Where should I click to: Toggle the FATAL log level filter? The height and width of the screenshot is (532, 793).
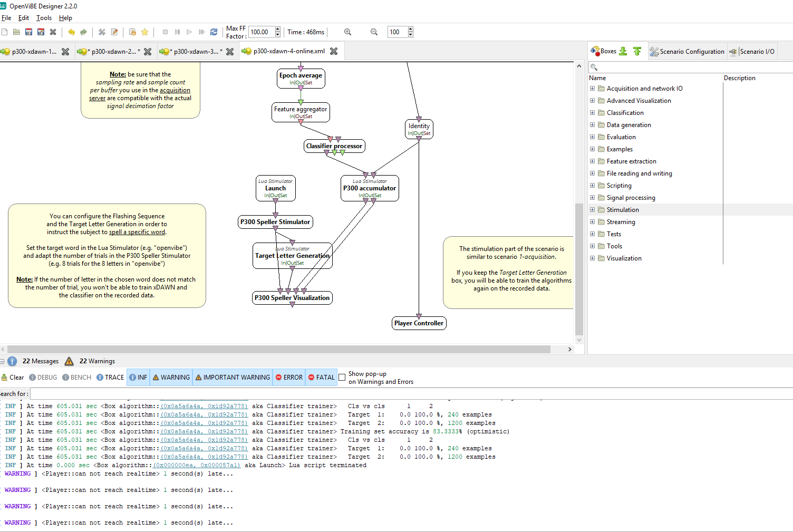pos(321,378)
